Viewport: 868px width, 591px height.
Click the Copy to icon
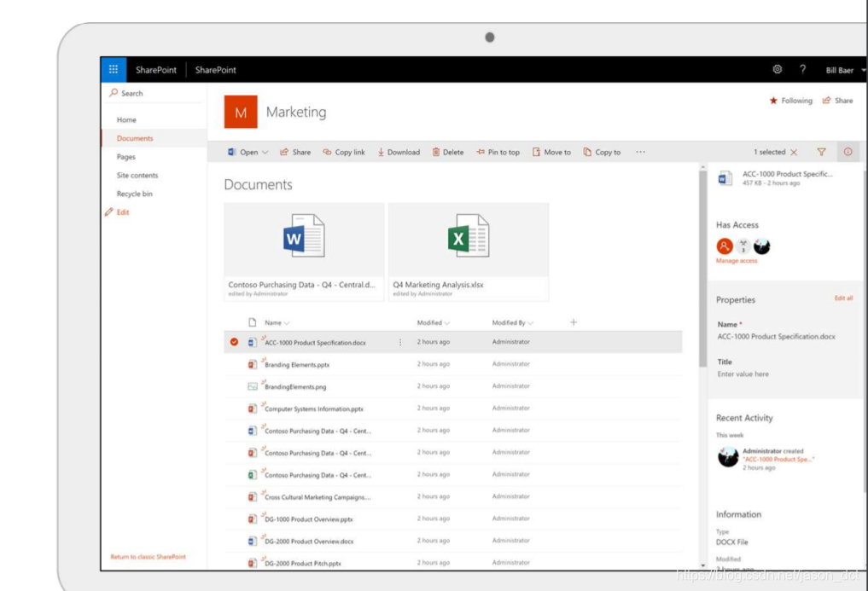click(x=587, y=152)
